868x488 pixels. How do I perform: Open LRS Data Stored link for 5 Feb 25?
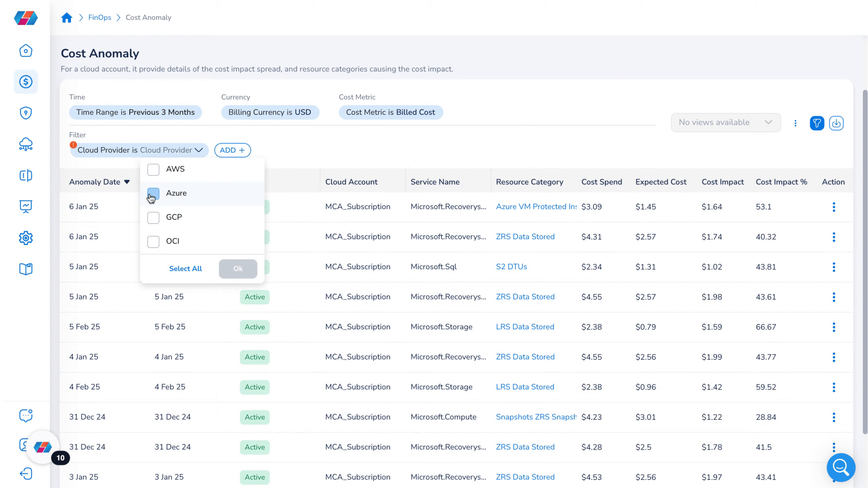(x=525, y=327)
